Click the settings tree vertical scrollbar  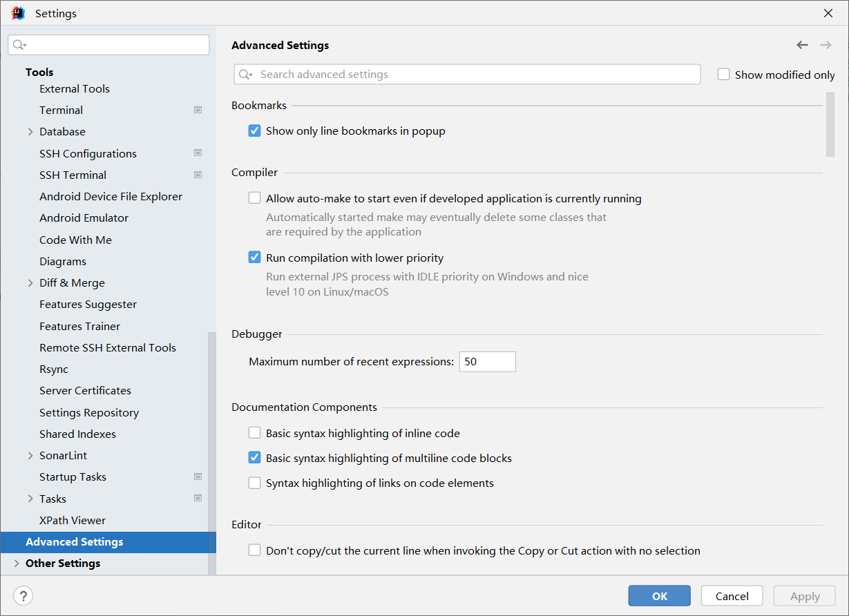(212, 453)
